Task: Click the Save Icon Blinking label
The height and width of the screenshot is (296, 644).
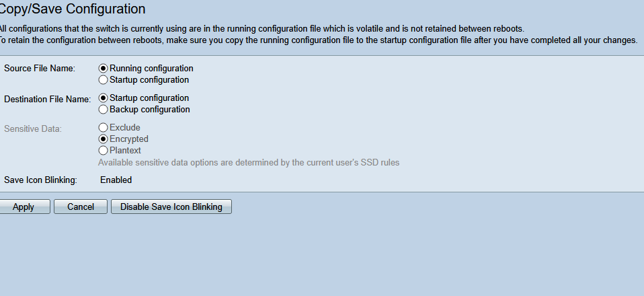Action: (41, 180)
